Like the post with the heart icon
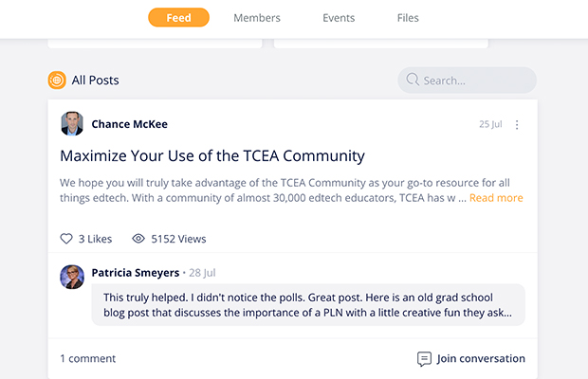This screenshot has height=379, width=588. 66,239
